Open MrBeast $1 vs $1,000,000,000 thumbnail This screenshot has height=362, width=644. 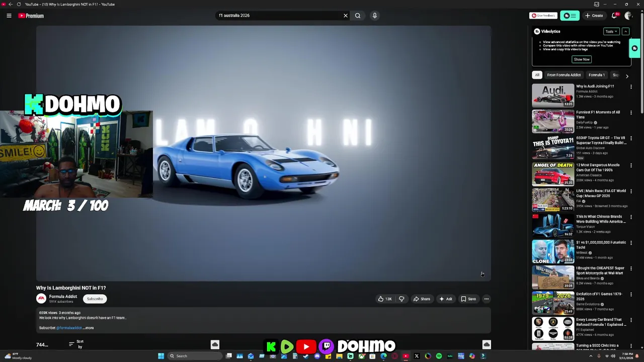coord(553,251)
